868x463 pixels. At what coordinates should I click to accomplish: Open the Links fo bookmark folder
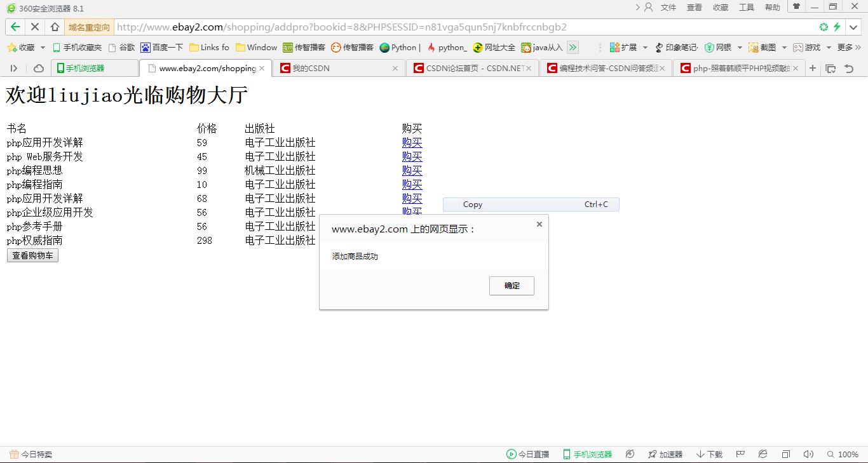[x=210, y=48]
